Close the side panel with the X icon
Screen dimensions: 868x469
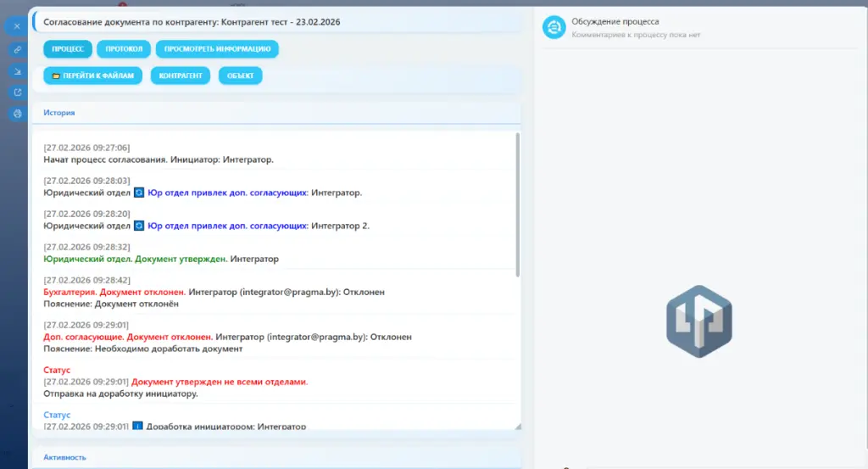coord(16,26)
